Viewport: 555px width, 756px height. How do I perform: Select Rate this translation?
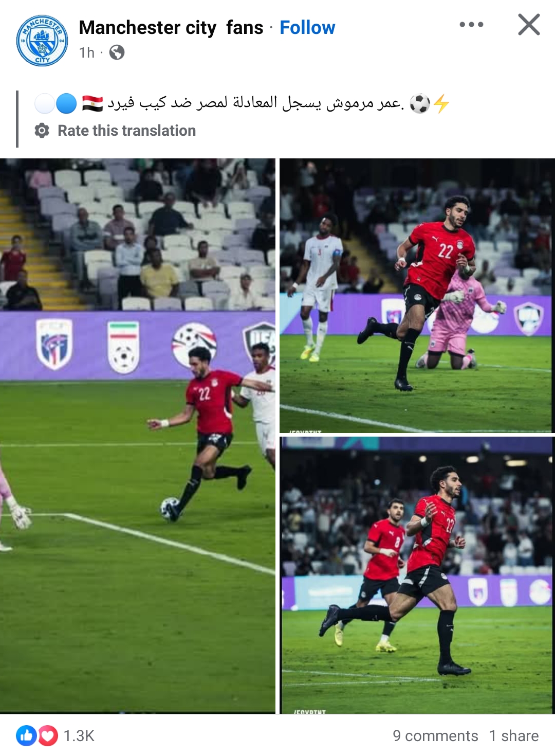(126, 131)
